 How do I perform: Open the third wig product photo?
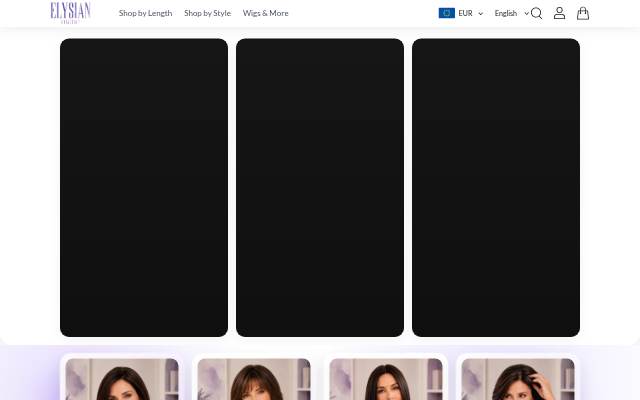(x=386, y=379)
